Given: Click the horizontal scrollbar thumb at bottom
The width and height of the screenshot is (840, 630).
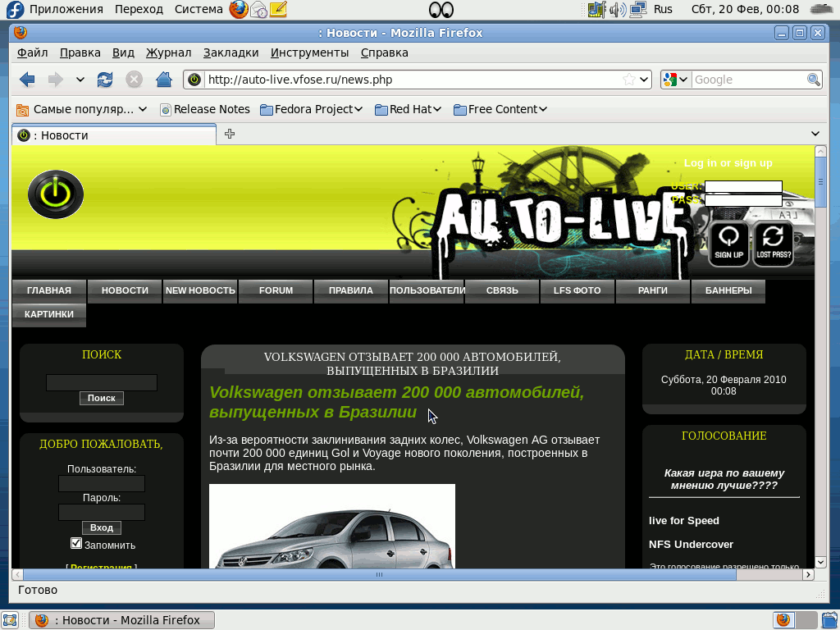Looking at the screenshot, I should click(378, 575).
